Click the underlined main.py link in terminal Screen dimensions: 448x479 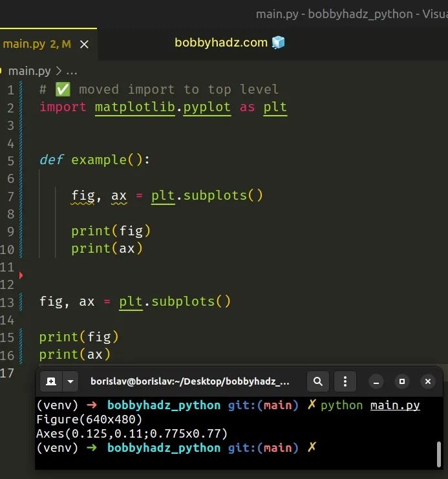[x=395, y=405]
